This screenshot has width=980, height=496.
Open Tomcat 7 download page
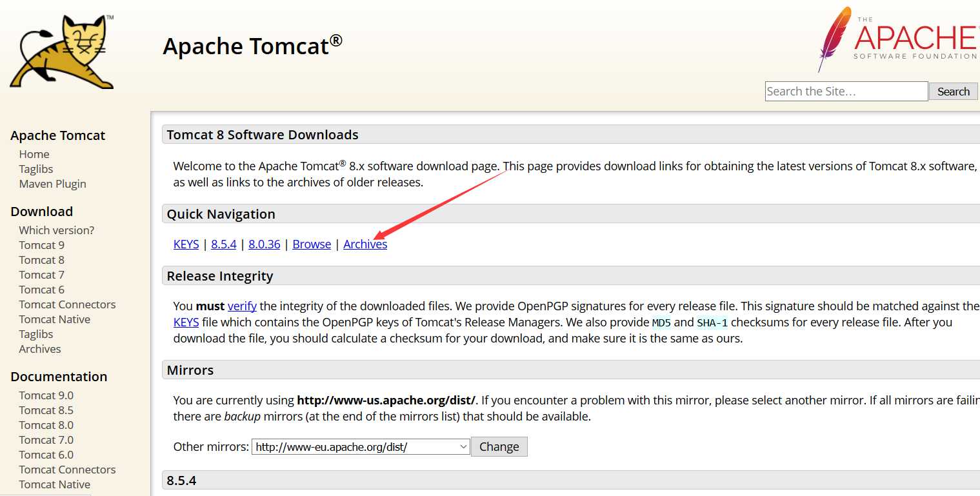pyautogui.click(x=42, y=275)
